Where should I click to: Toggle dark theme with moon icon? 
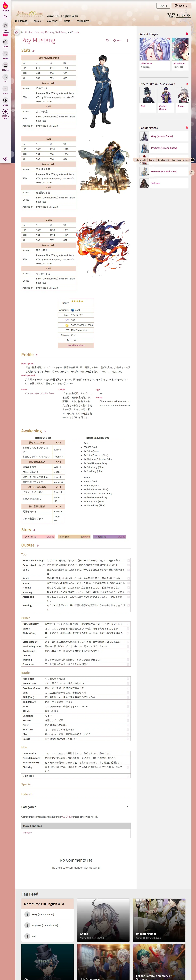click(x=189, y=15)
